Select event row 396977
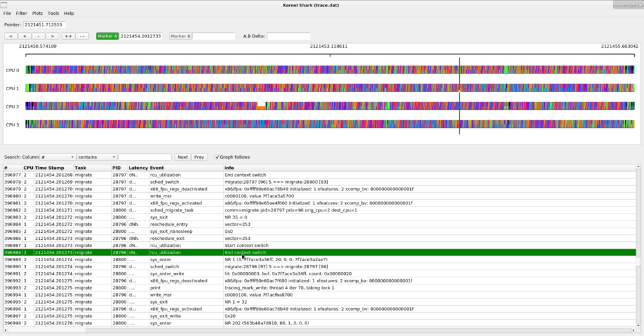The height and width of the screenshot is (336, 644). tap(319, 175)
